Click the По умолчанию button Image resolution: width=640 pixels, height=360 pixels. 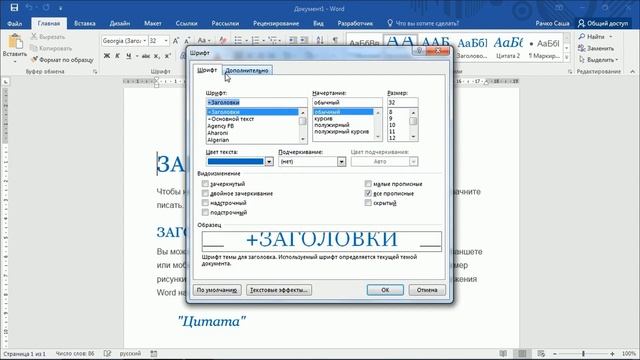(217, 290)
